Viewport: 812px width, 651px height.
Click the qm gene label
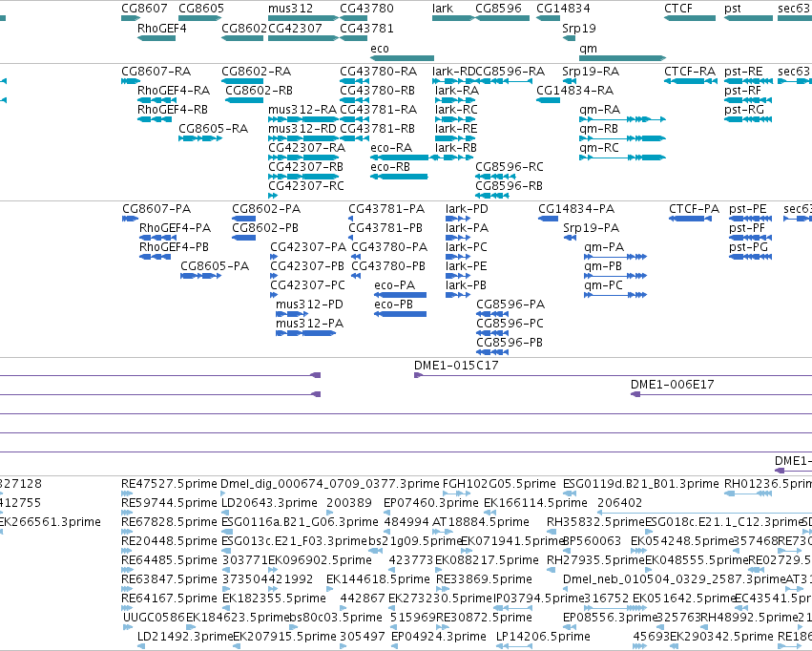click(x=589, y=48)
